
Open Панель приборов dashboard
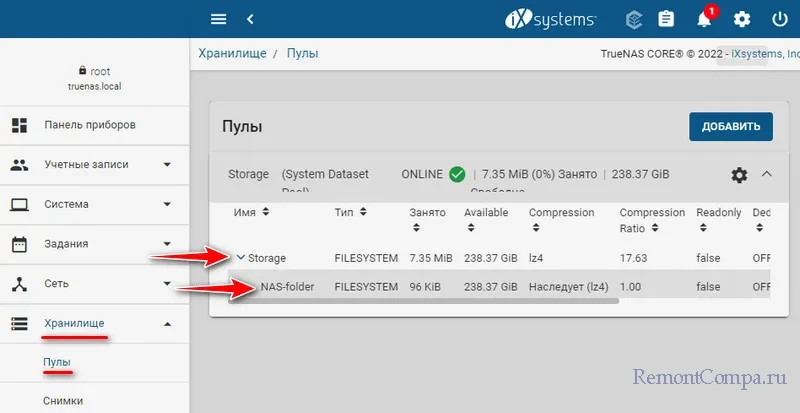tap(89, 125)
